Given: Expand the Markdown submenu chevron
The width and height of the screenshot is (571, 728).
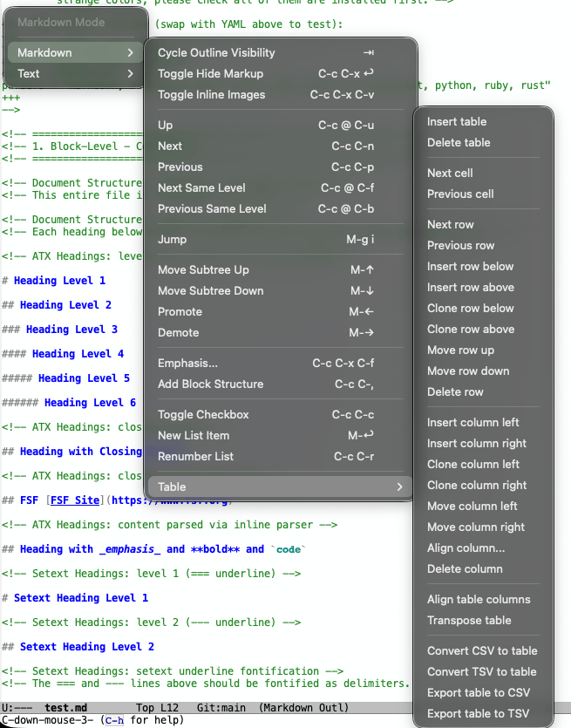Looking at the screenshot, I should pyautogui.click(x=131, y=52).
